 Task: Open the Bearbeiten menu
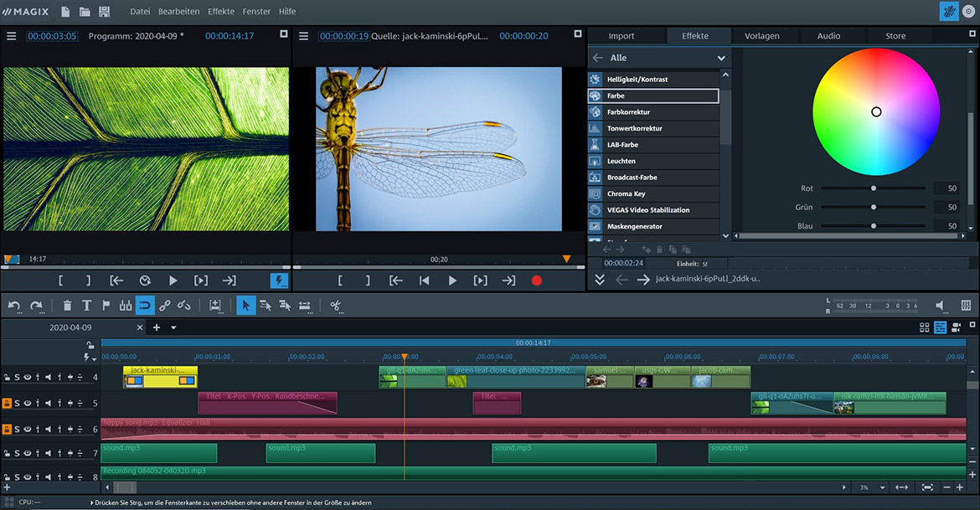click(x=178, y=12)
